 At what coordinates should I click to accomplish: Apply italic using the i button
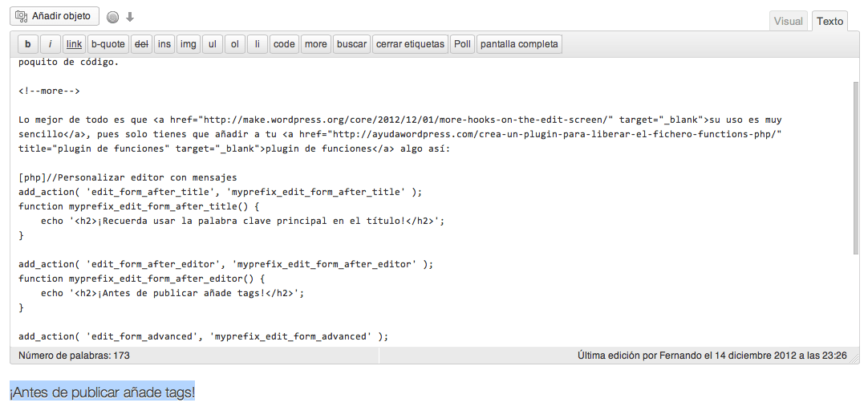[51, 44]
